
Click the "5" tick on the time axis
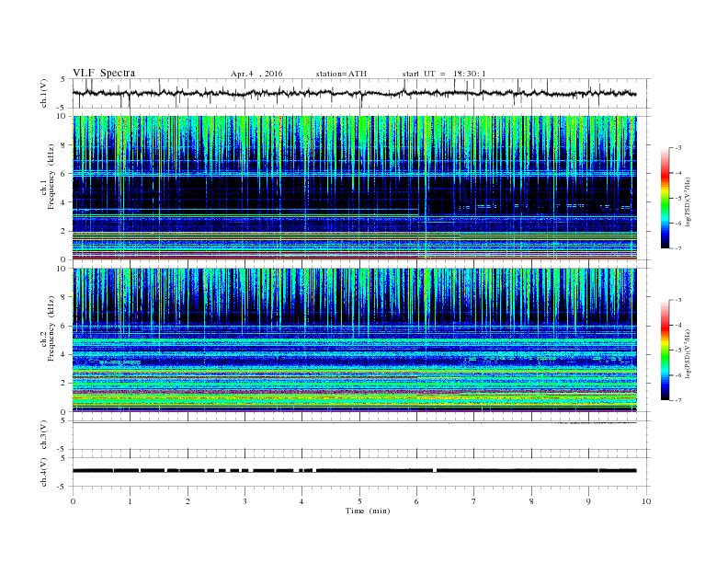tap(359, 501)
